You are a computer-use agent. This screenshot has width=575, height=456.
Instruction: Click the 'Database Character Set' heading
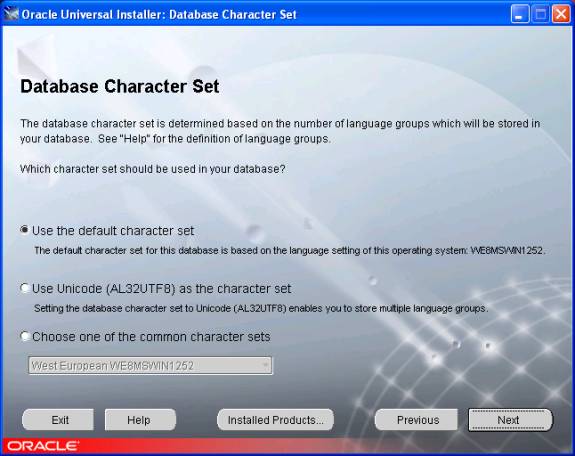pyautogui.click(x=120, y=87)
